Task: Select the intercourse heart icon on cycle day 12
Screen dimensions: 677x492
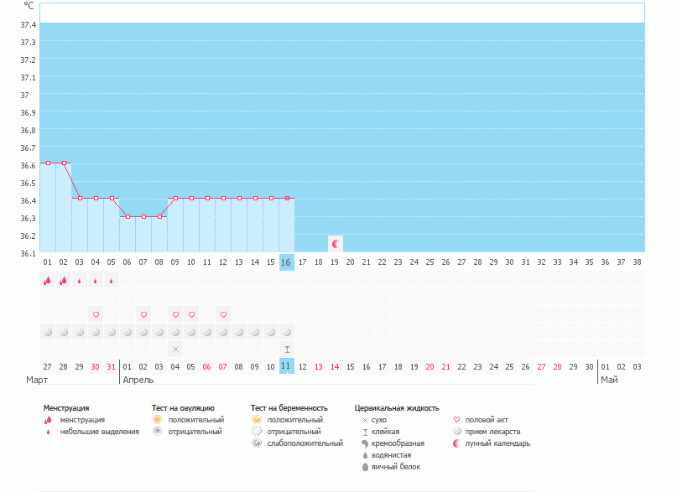Action: pos(223,314)
